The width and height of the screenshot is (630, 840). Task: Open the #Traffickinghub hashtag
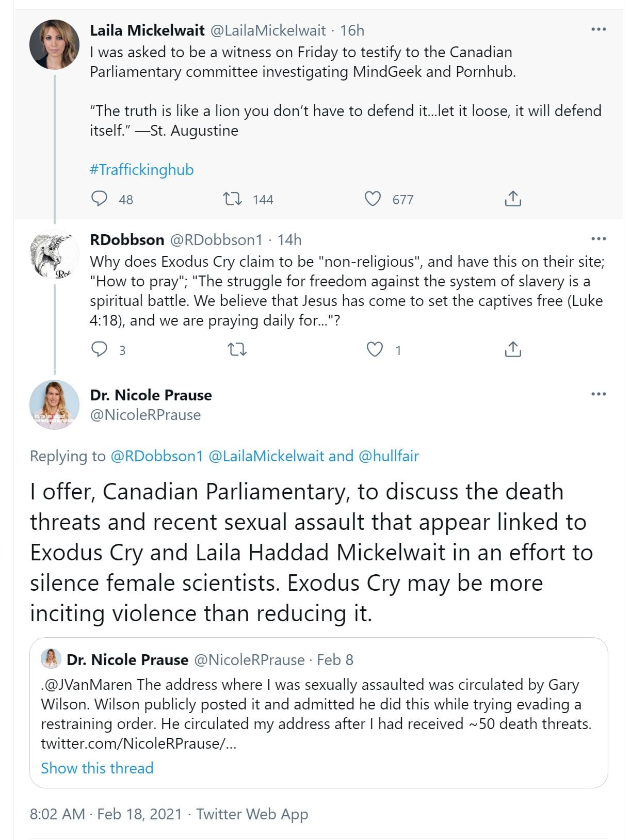click(x=142, y=170)
